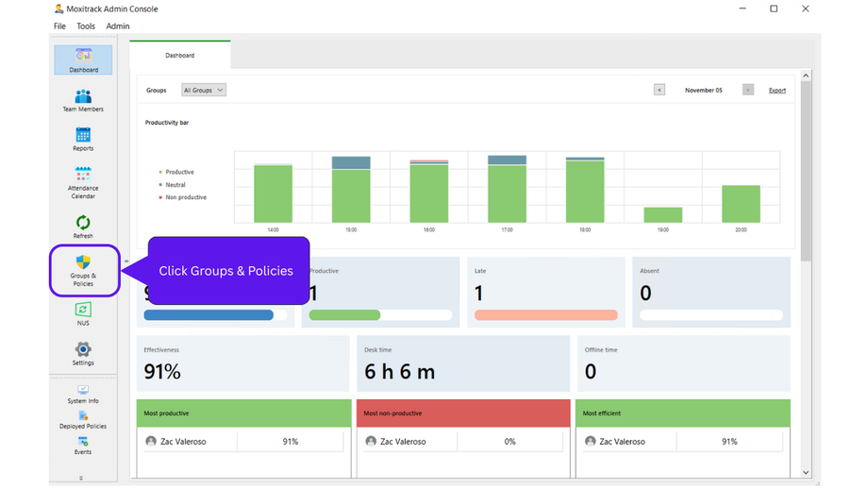The width and height of the screenshot is (868, 488).
Task: Open Events in the lower sidebar
Action: (x=83, y=446)
